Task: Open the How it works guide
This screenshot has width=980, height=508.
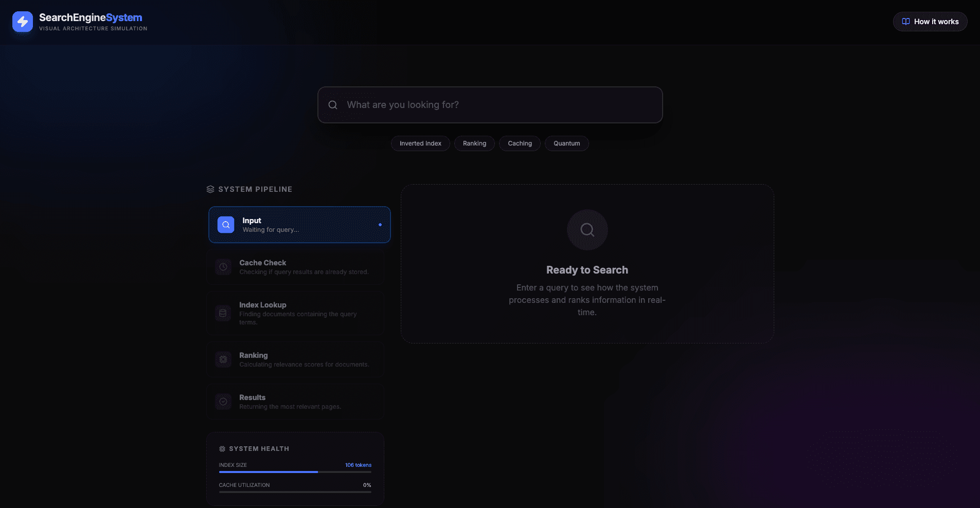Action: click(x=930, y=22)
